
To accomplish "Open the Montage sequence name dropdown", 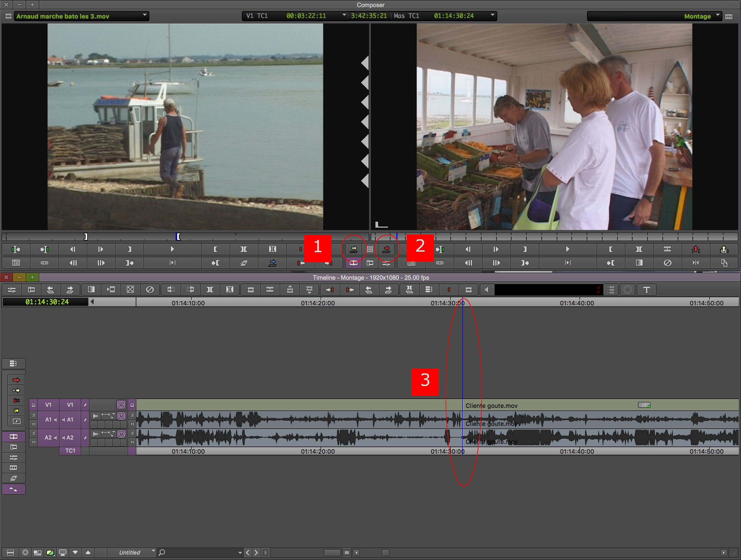I will click(x=718, y=16).
